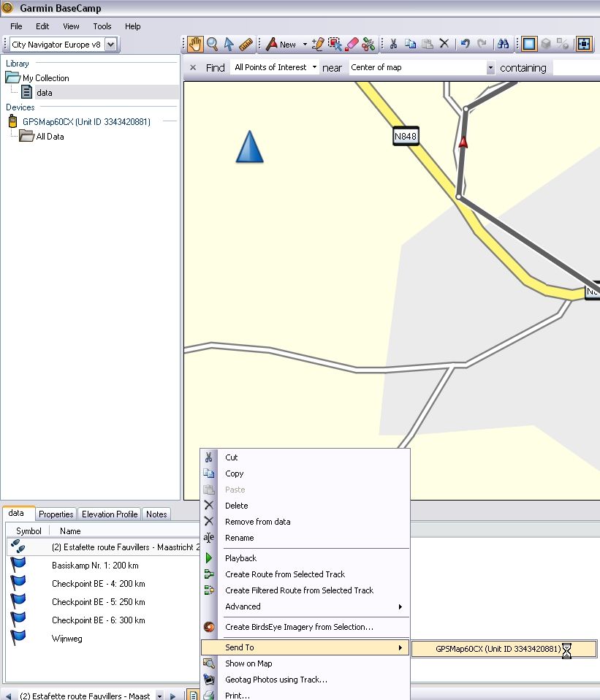Open the City Navigator Europe v8 map dropdown
The image size is (600, 700).
click(x=110, y=45)
